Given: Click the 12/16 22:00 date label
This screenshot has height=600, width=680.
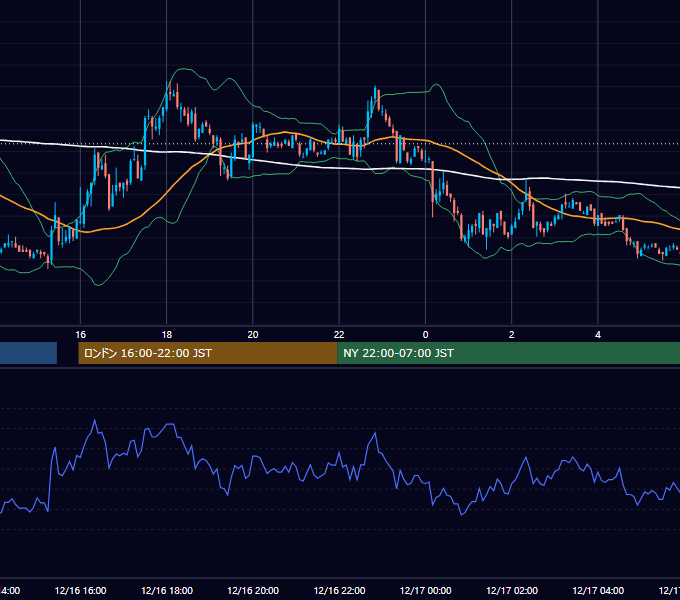Looking at the screenshot, I should 339,590.
